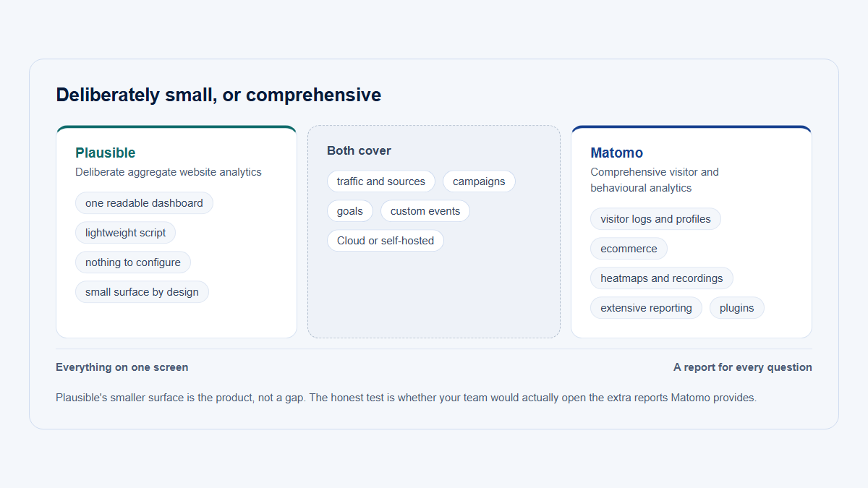The height and width of the screenshot is (488, 868).
Task: Click 'Everything on one screen' label
Action: pos(122,367)
